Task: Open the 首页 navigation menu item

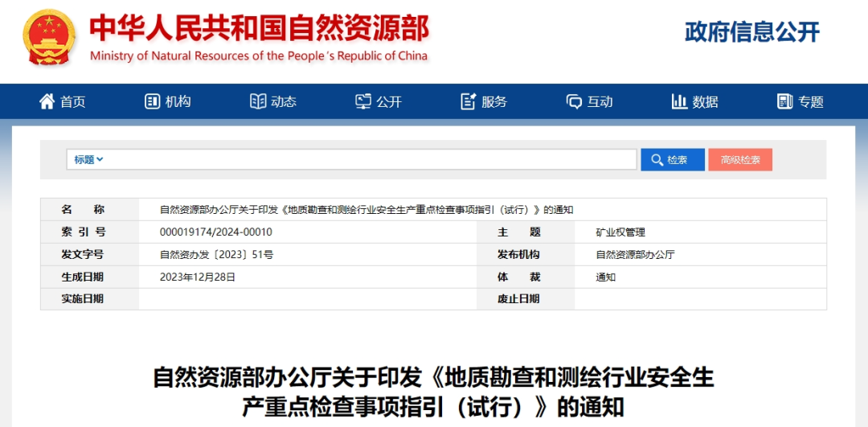Action: point(73,101)
